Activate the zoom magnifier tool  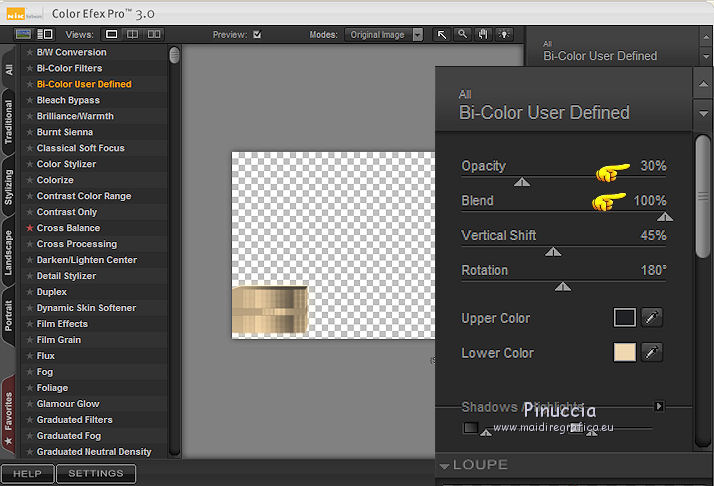(x=462, y=34)
